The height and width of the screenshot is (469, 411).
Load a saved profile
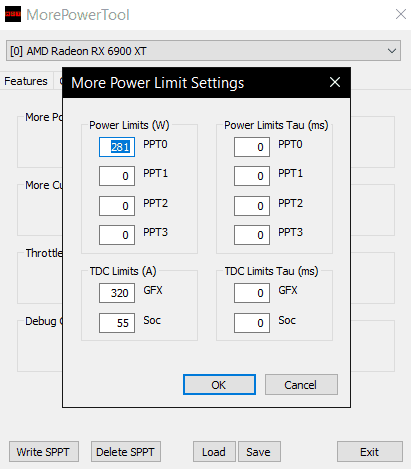[x=214, y=452]
